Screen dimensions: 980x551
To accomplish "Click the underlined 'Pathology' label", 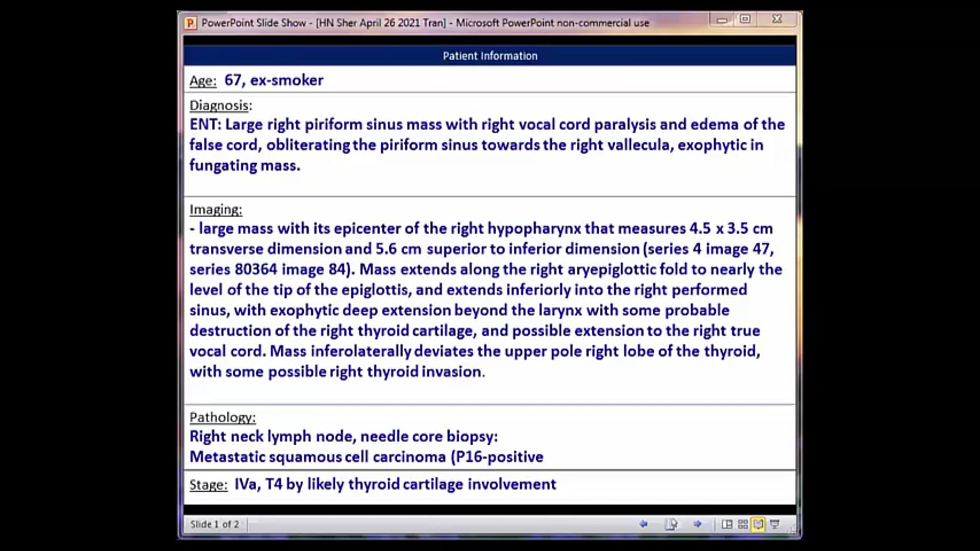I will (222, 417).
